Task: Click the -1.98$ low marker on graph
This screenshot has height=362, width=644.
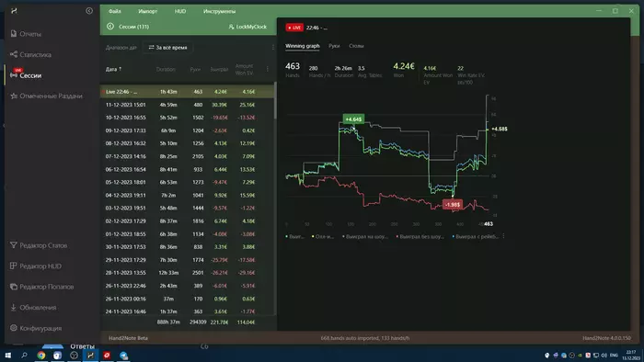Action: [x=453, y=204]
